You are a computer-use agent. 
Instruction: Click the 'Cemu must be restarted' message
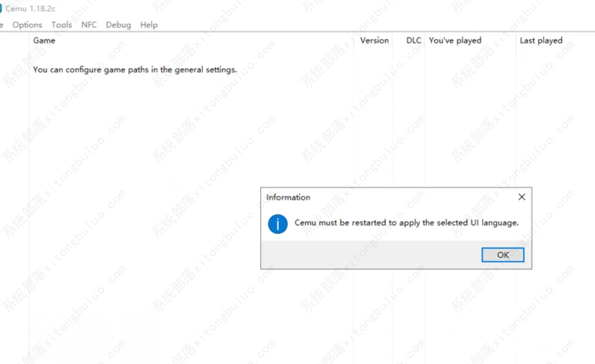pyautogui.click(x=407, y=223)
